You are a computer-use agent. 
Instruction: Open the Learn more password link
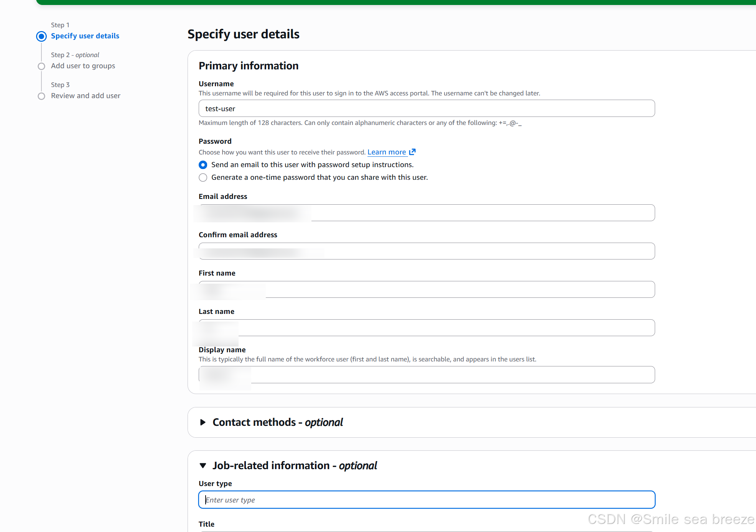click(386, 152)
